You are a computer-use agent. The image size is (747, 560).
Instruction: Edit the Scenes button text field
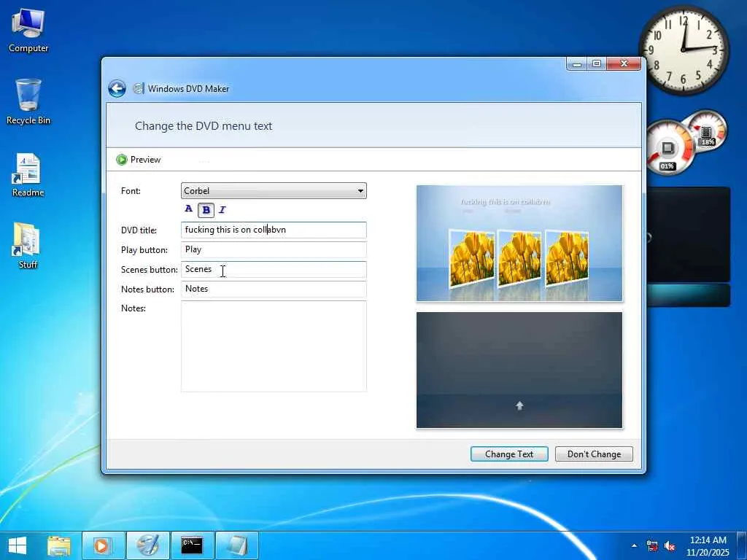tap(274, 269)
